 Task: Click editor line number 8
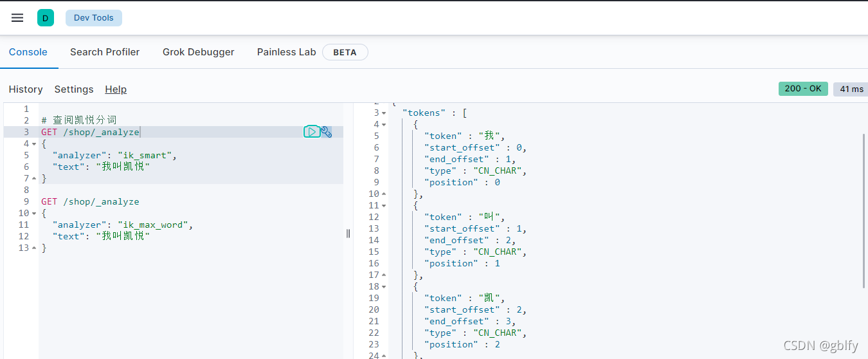pyautogui.click(x=26, y=190)
